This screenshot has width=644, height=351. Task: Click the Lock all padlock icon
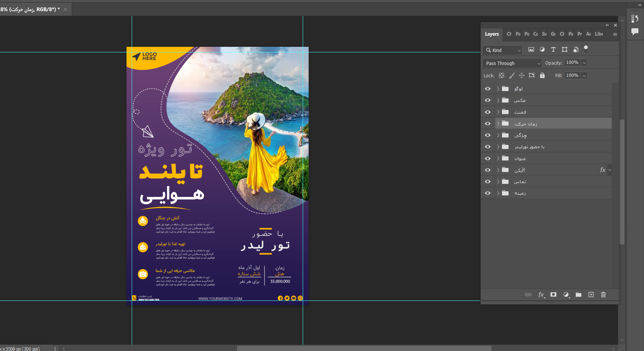[542, 75]
